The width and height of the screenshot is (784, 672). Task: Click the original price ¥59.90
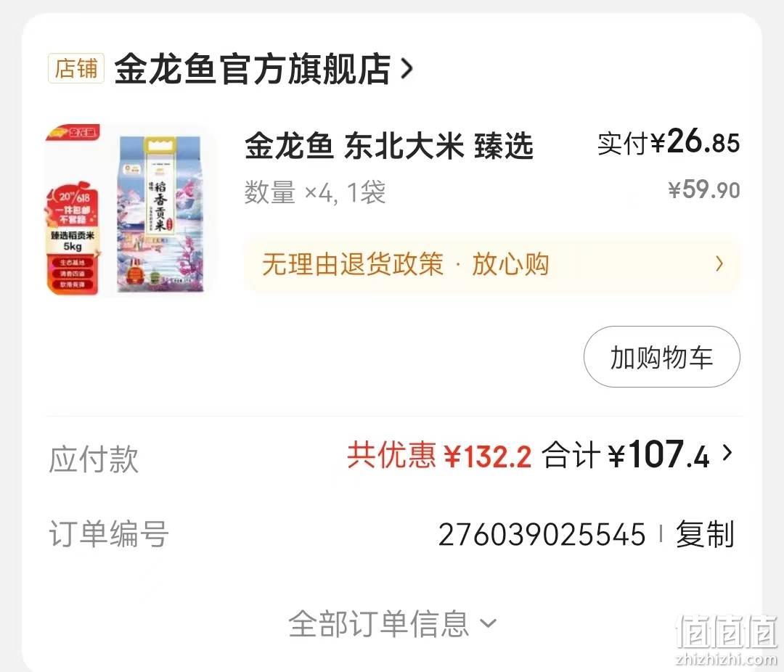click(x=704, y=189)
